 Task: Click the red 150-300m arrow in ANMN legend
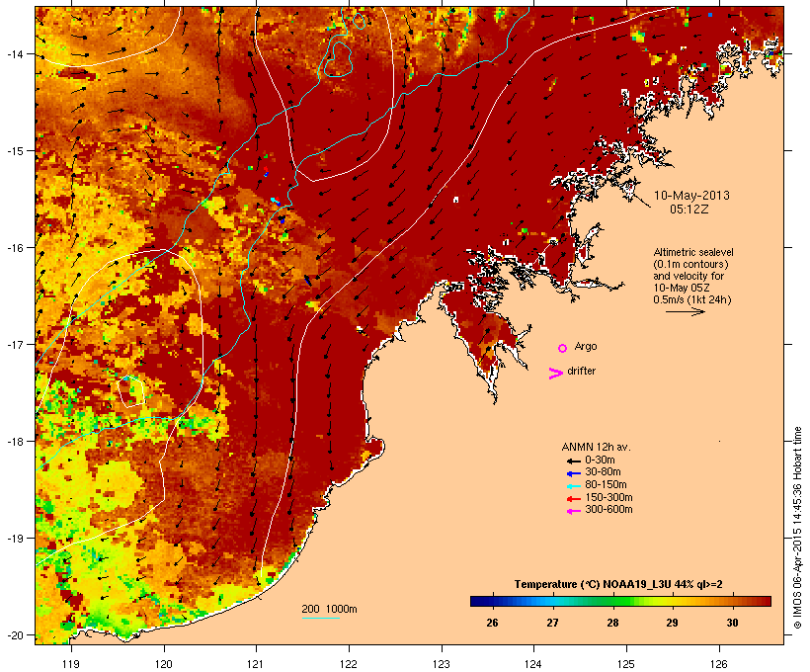pyautogui.click(x=573, y=499)
